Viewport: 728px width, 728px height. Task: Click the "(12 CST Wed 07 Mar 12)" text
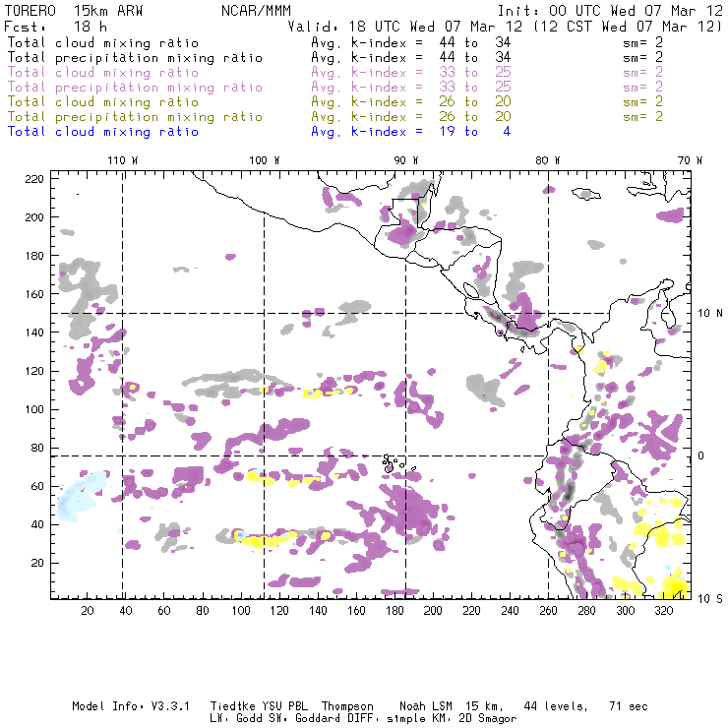[629, 27]
